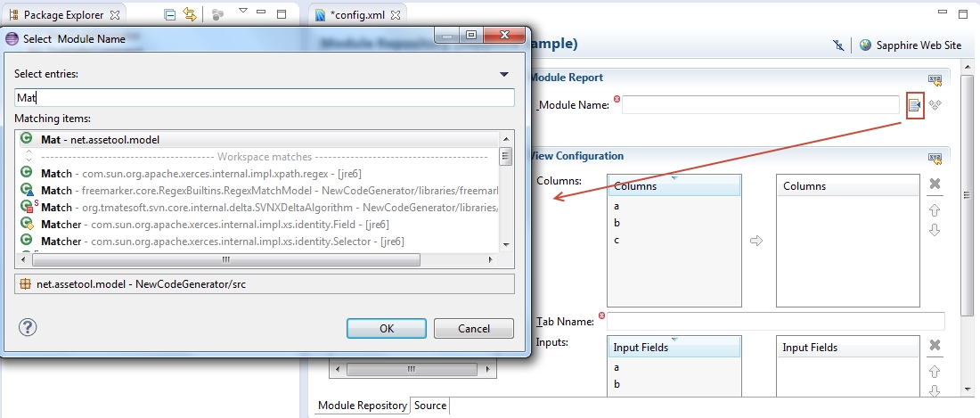This screenshot has width=980, height=418.
Task: Click class icon of SVNXDeltaAlgorithm Match row
Action: click(x=29, y=206)
